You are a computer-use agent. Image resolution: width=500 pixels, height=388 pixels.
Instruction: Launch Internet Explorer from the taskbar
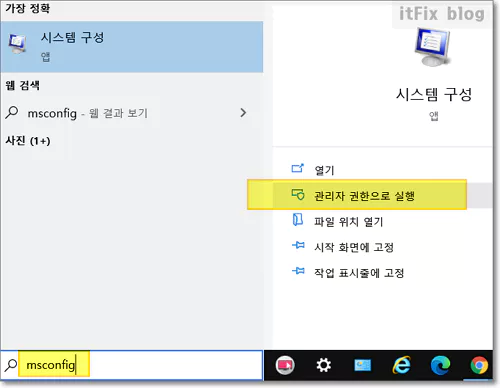[x=401, y=365]
